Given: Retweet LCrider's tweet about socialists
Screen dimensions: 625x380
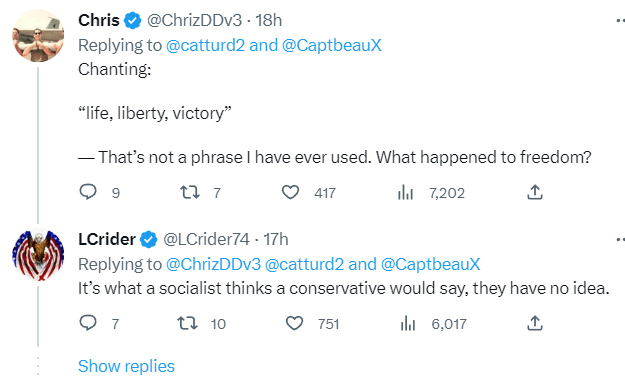Looking at the screenshot, I should pos(187,323).
